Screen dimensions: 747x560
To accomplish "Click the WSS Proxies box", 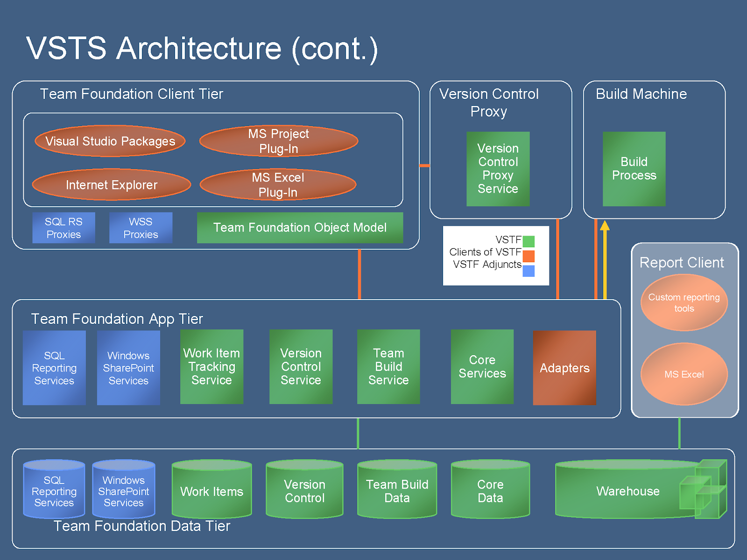I will (141, 228).
